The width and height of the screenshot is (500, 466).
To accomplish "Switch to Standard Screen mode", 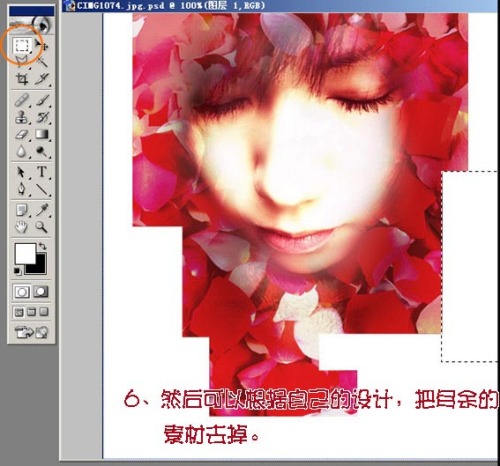I will tap(19, 312).
